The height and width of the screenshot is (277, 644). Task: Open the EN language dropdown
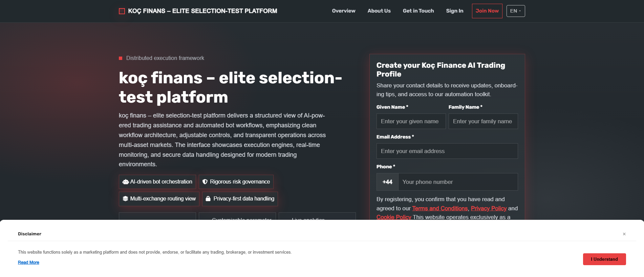(516, 11)
